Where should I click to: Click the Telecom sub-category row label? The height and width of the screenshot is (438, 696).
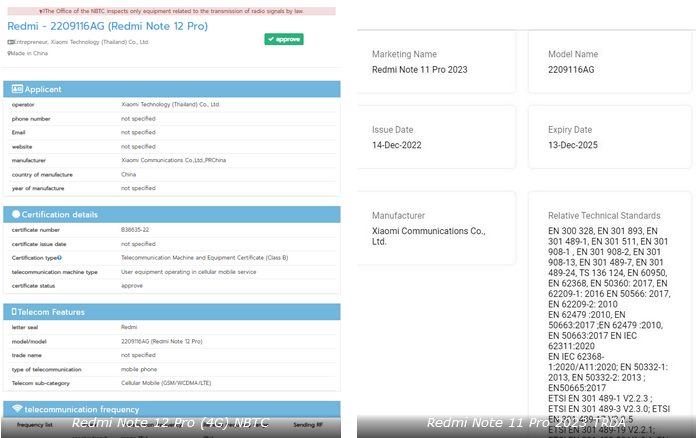tap(41, 383)
